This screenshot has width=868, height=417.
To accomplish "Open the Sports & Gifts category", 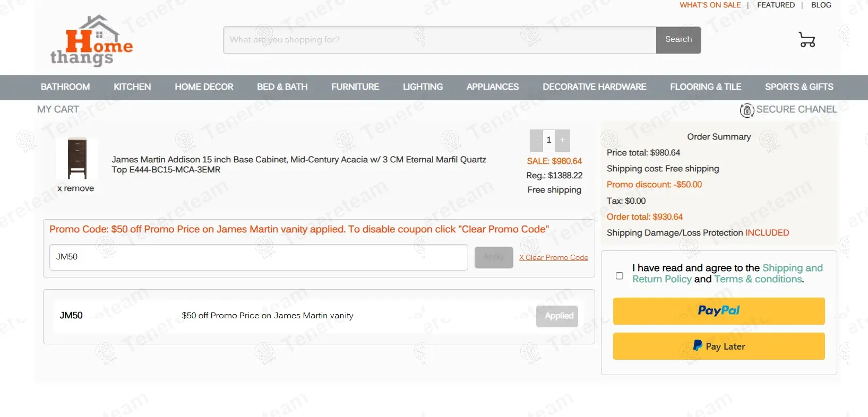I will pyautogui.click(x=799, y=87).
